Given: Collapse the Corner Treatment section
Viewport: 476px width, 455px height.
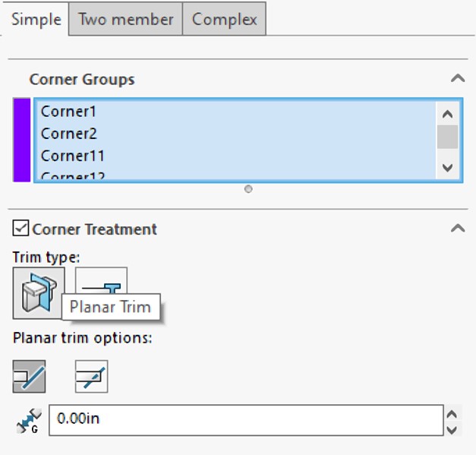Looking at the screenshot, I should (x=458, y=228).
